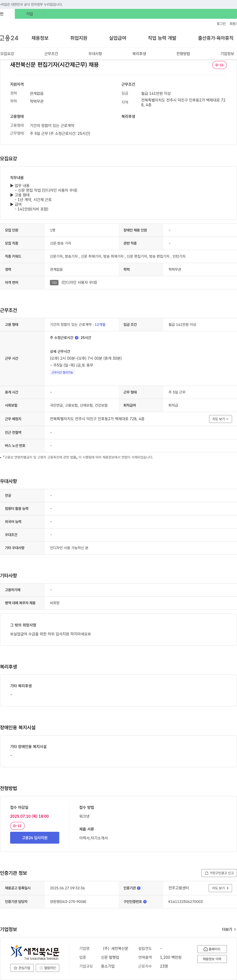
Task: Click help icon next to 인증기관 label
Action: (x=138, y=888)
